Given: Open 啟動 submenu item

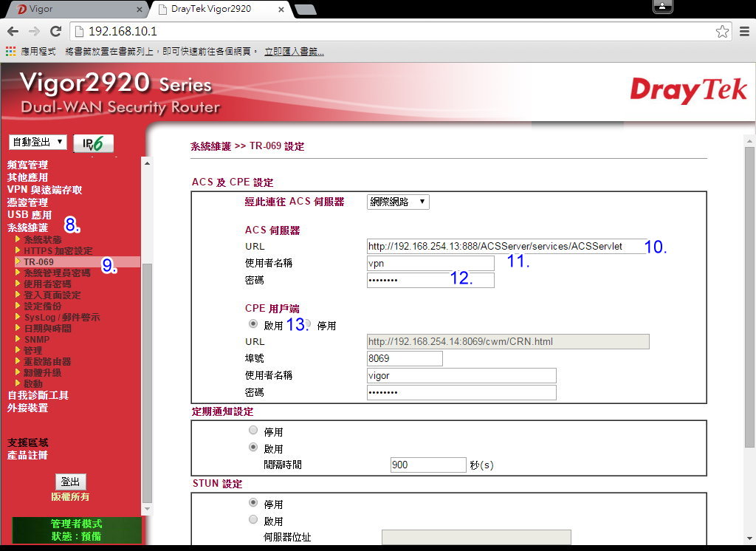Looking at the screenshot, I should (x=33, y=384).
